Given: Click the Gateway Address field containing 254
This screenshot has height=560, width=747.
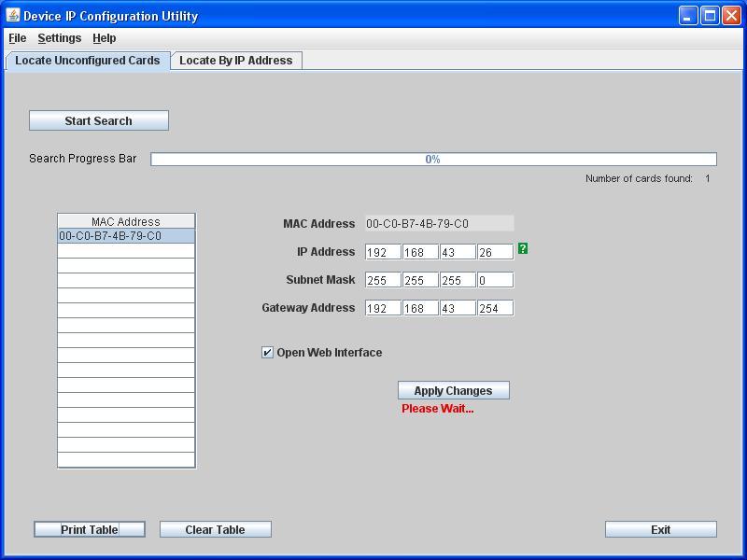Looking at the screenshot, I should 496,306.
